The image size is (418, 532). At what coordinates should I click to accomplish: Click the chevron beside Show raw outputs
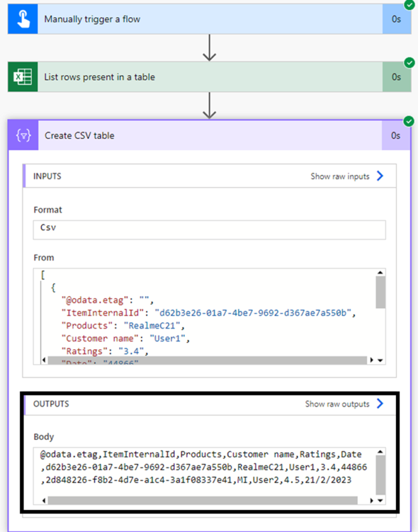tap(381, 404)
